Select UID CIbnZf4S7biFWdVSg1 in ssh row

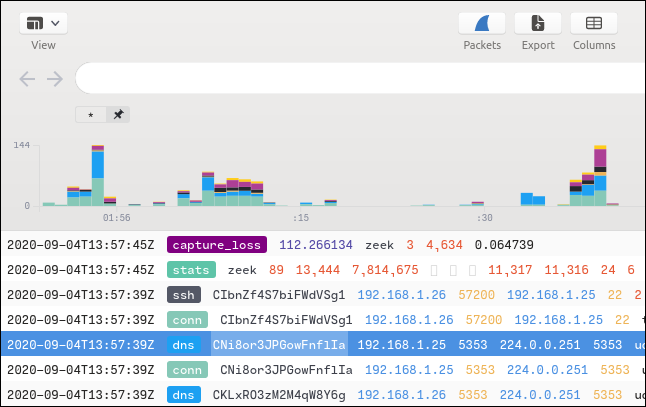[279, 295]
